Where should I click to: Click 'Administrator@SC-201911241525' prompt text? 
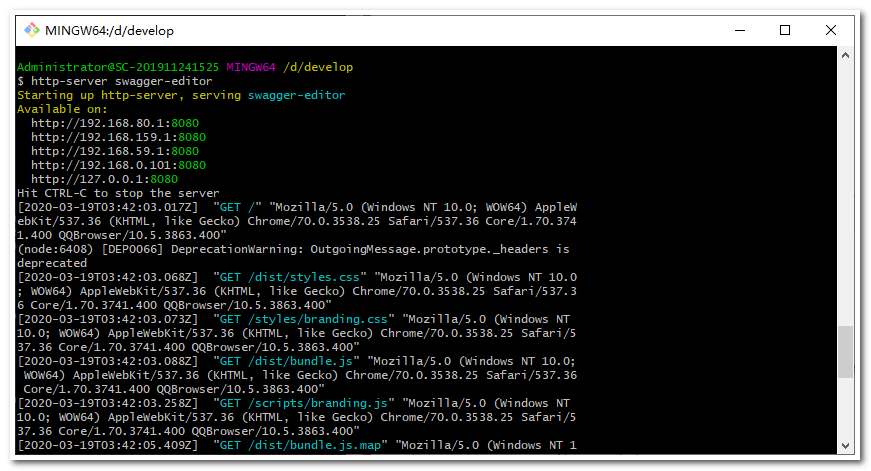click(118, 67)
